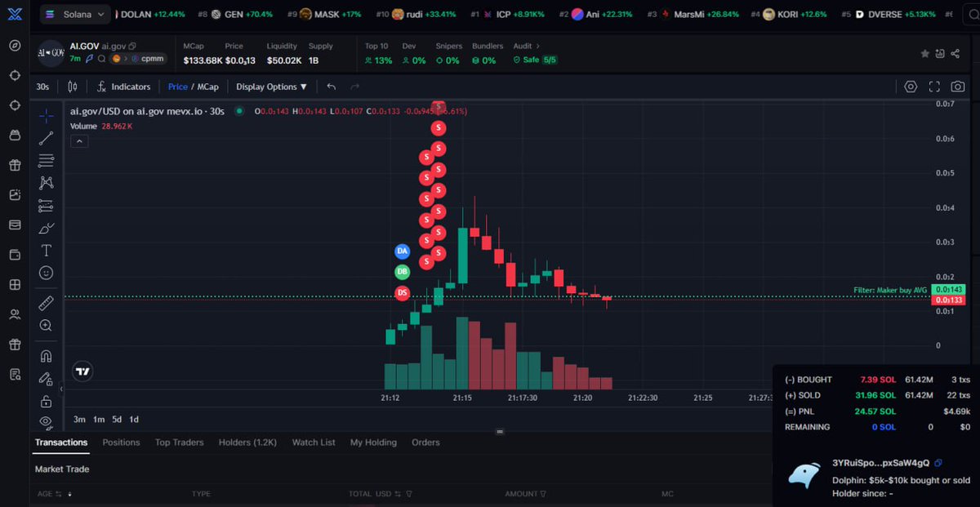Undo the last chart action

pyautogui.click(x=331, y=87)
